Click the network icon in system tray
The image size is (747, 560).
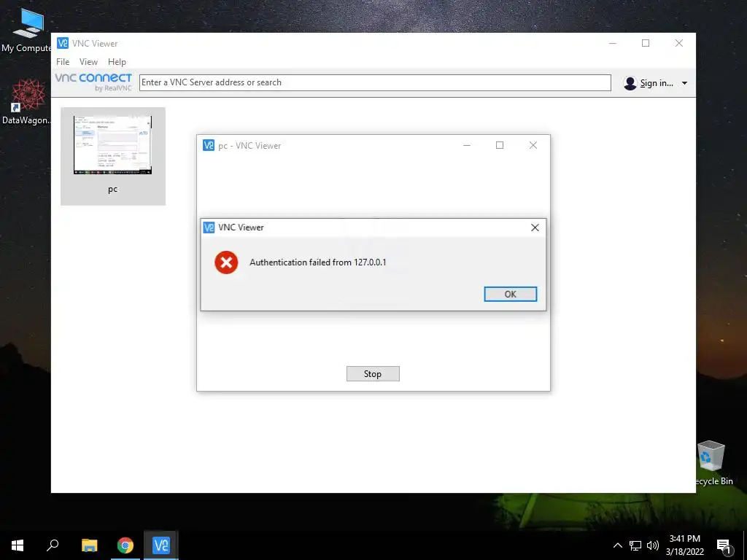tap(635, 545)
